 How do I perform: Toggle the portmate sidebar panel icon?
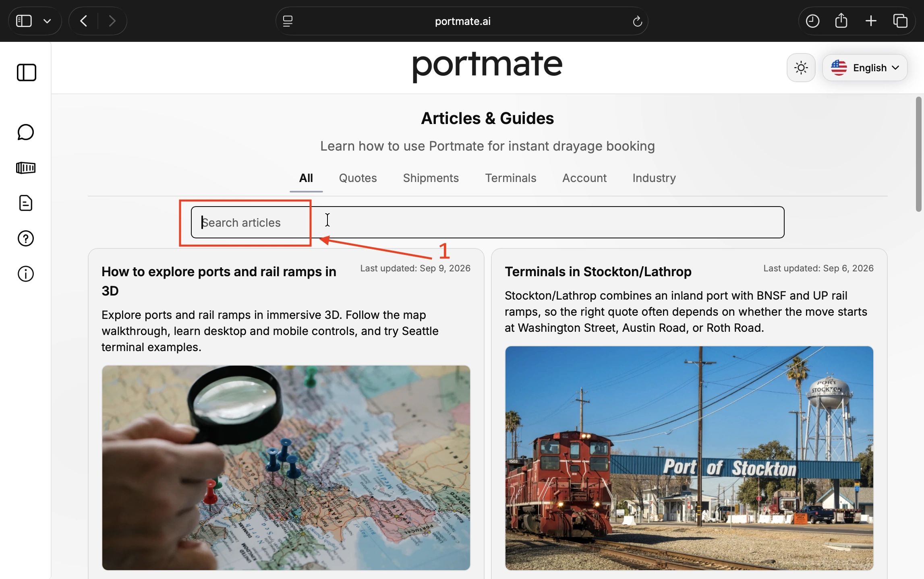tap(26, 73)
